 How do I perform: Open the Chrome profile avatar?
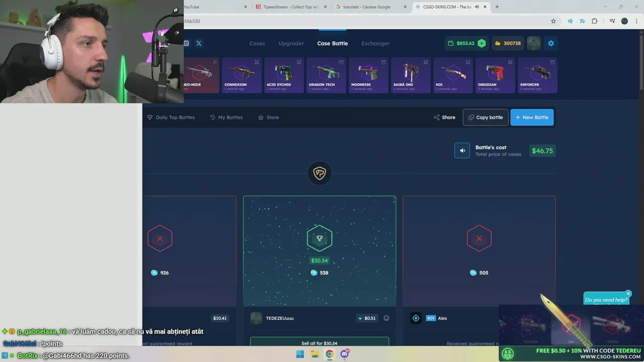tap(624, 21)
